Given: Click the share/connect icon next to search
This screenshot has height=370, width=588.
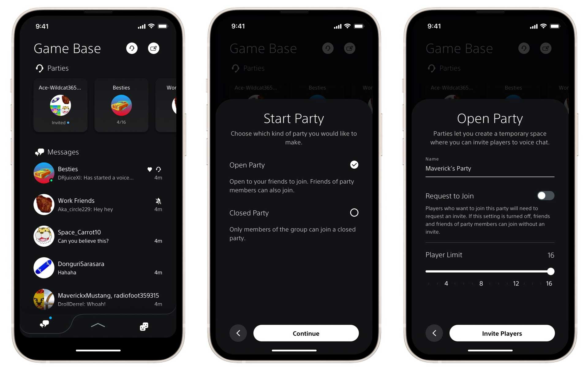Looking at the screenshot, I should pyautogui.click(x=153, y=48).
